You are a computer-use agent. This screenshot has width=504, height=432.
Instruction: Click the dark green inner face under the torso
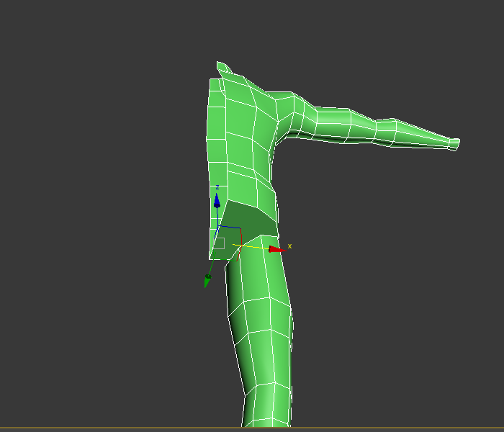point(248,222)
